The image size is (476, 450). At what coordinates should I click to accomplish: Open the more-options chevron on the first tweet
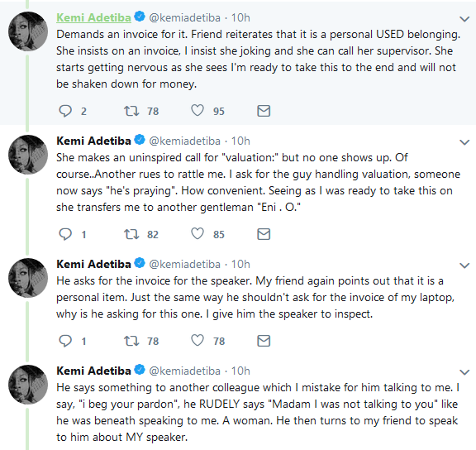(x=464, y=20)
